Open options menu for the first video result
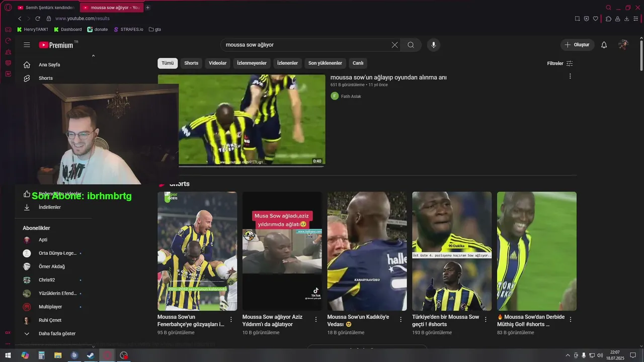 click(x=570, y=76)
